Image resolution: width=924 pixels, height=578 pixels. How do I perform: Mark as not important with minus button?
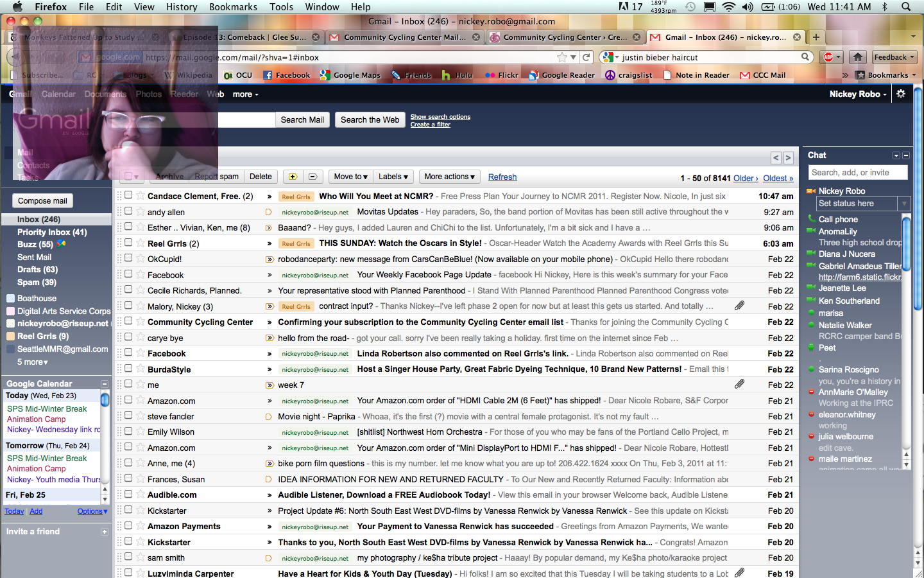pos(312,177)
